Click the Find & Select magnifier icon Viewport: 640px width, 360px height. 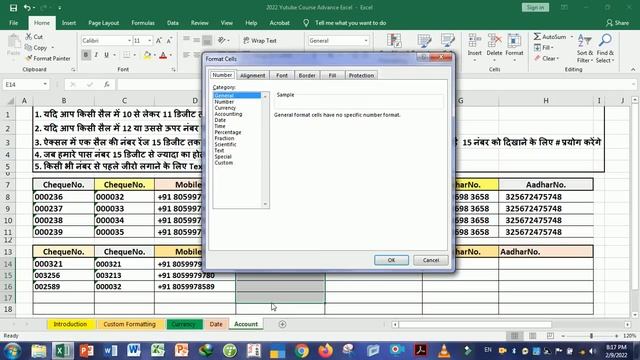tap(605, 41)
